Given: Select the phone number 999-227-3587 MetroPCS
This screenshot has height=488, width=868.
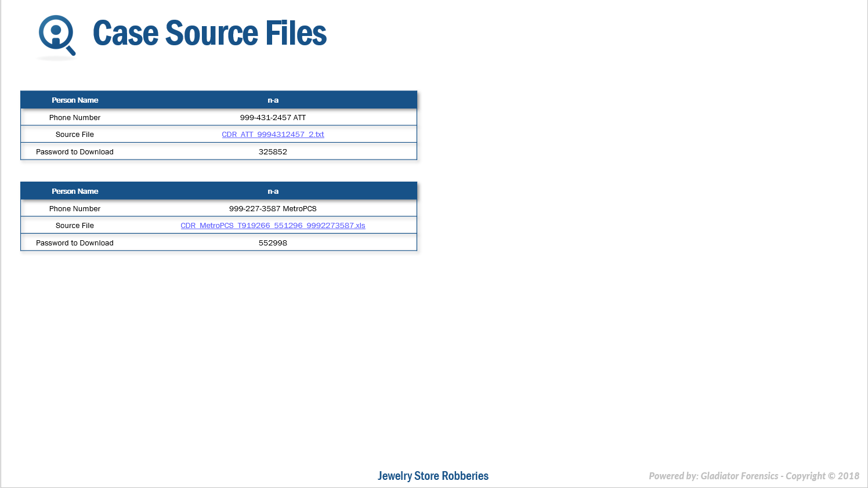Looking at the screenshot, I should click(273, 209).
